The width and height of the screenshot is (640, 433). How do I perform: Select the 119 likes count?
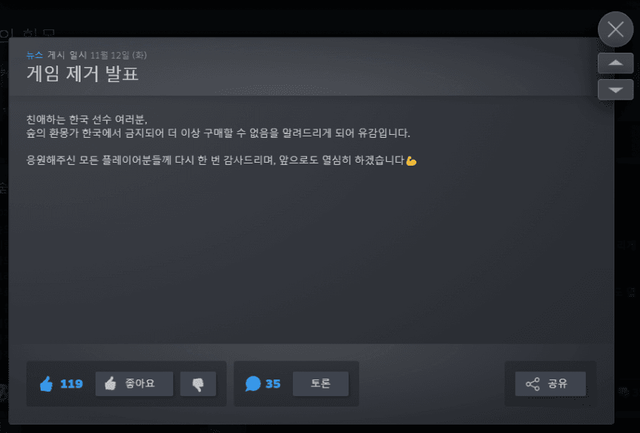71,384
